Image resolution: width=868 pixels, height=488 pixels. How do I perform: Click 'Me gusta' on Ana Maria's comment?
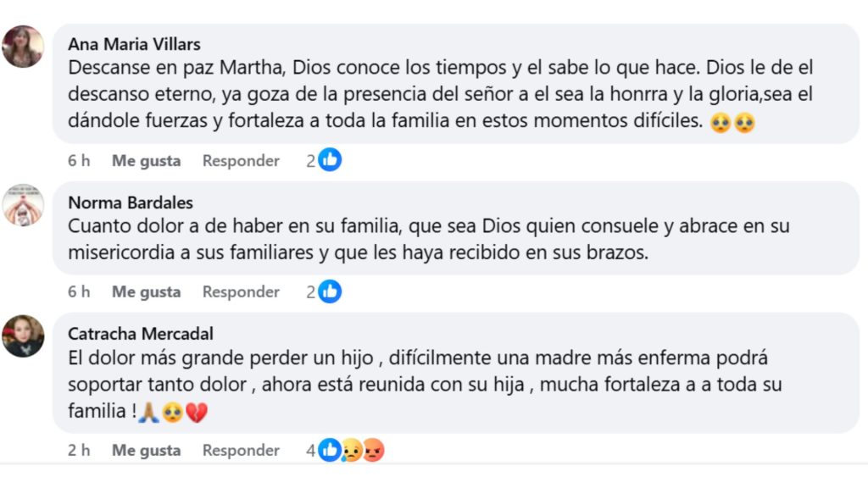point(145,160)
